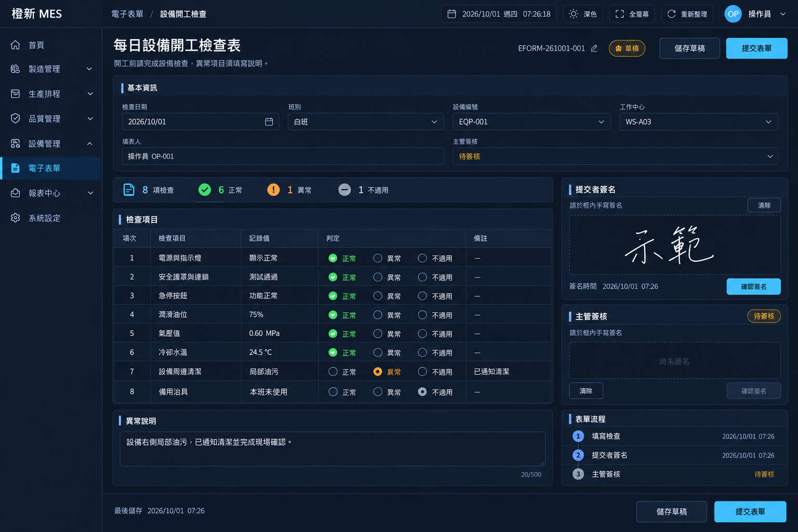Click the calendar icon in the top datetime box
The image size is (798, 532).
[x=452, y=14]
